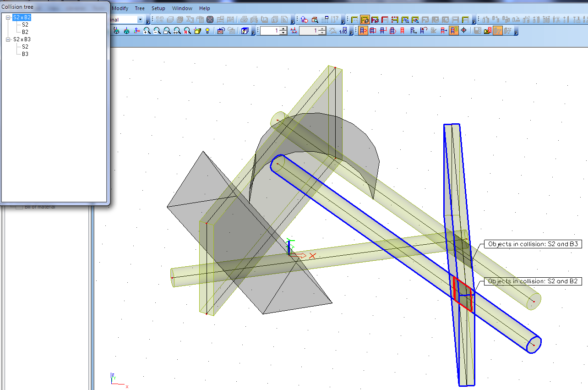The width and height of the screenshot is (588, 390).
Task: Increase the first numeric spinner value
Action: click(x=283, y=29)
